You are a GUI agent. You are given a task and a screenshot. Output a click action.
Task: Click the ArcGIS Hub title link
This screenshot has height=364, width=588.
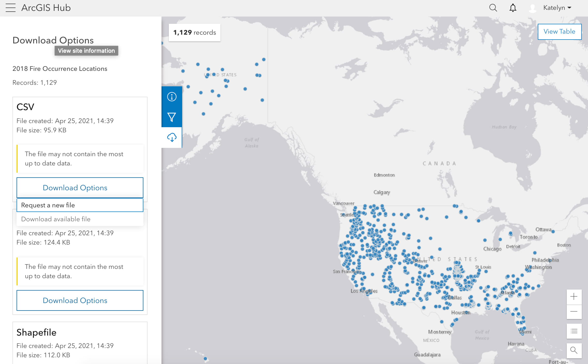coord(46,8)
